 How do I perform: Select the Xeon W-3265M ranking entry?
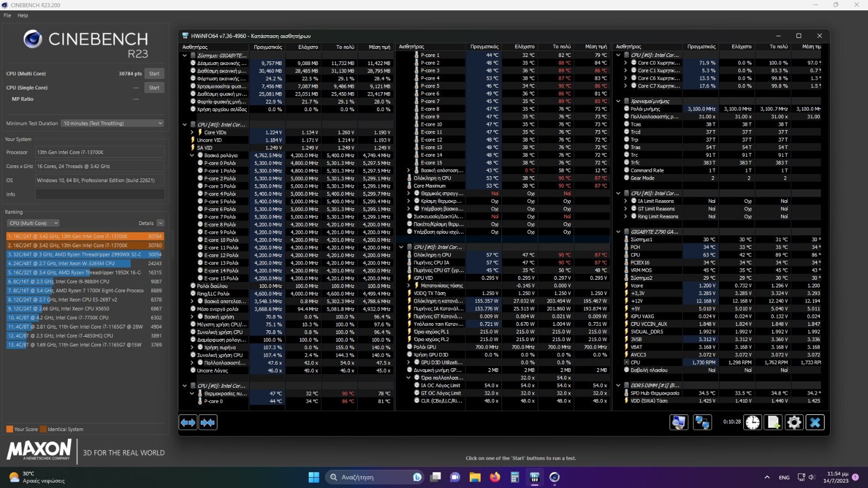(x=85, y=264)
